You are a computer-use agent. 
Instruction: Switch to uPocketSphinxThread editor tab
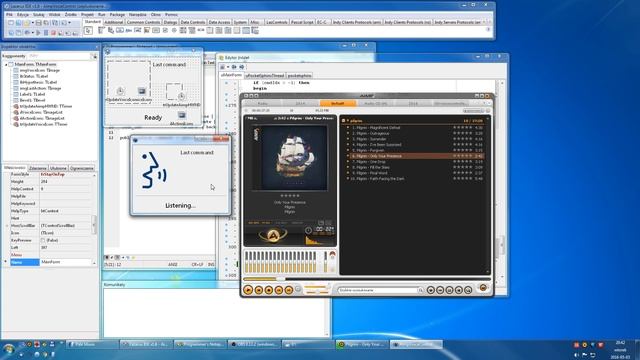click(265, 76)
